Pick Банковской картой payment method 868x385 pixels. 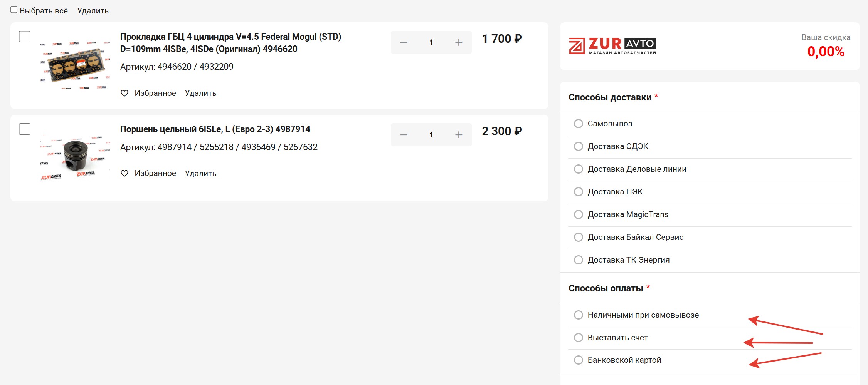(x=579, y=360)
